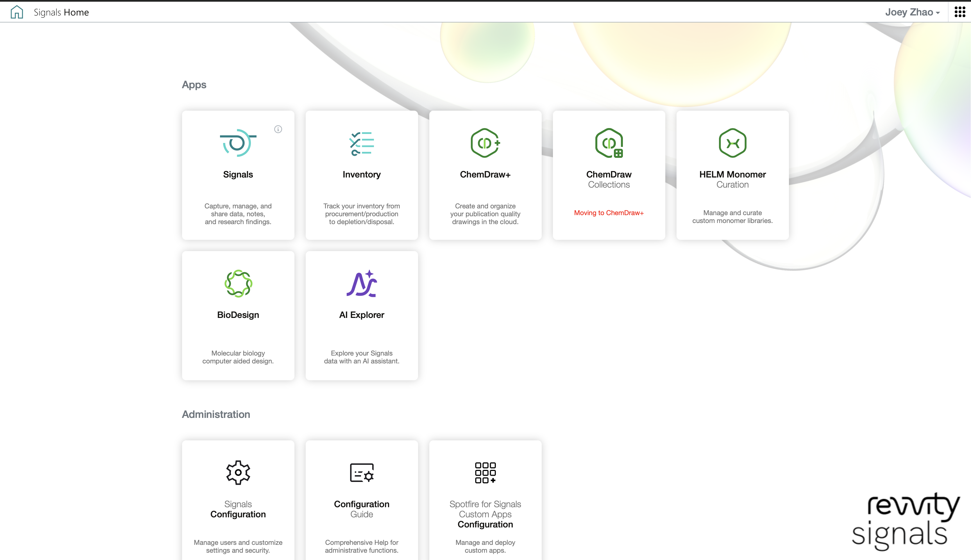Screen dimensions: 971x560
Task: Open HELM Monomer Curation title
Action: coord(732,180)
